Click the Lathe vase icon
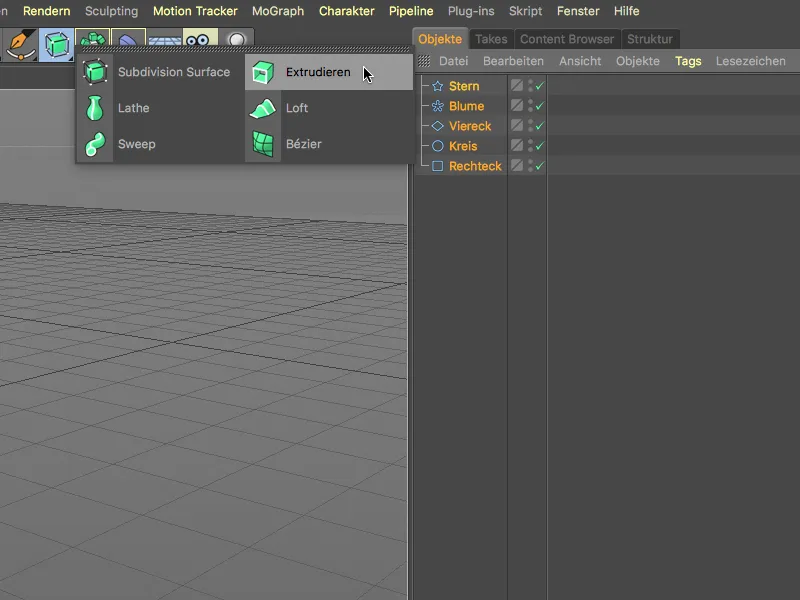 (x=95, y=108)
